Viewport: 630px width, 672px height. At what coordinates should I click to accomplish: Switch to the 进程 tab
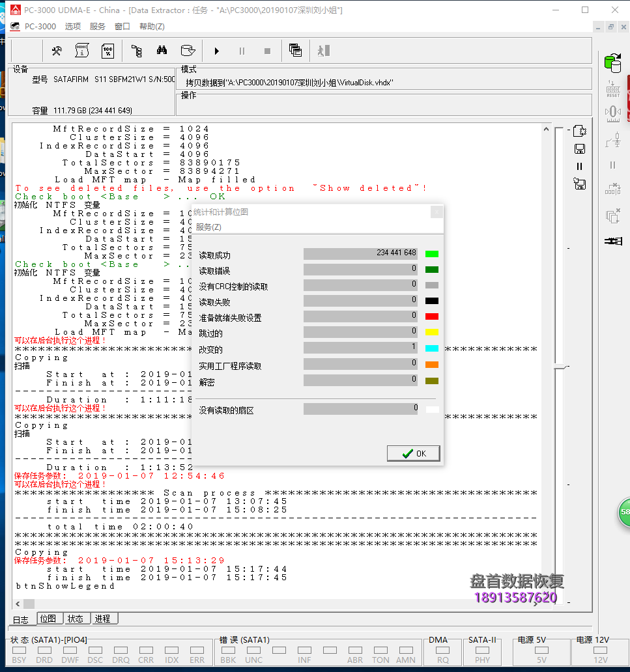point(102,619)
